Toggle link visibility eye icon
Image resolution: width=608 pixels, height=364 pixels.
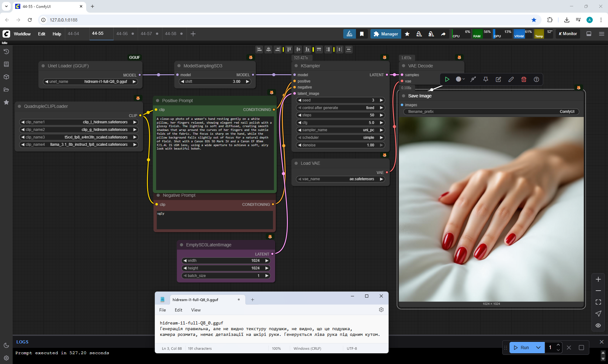(598, 325)
